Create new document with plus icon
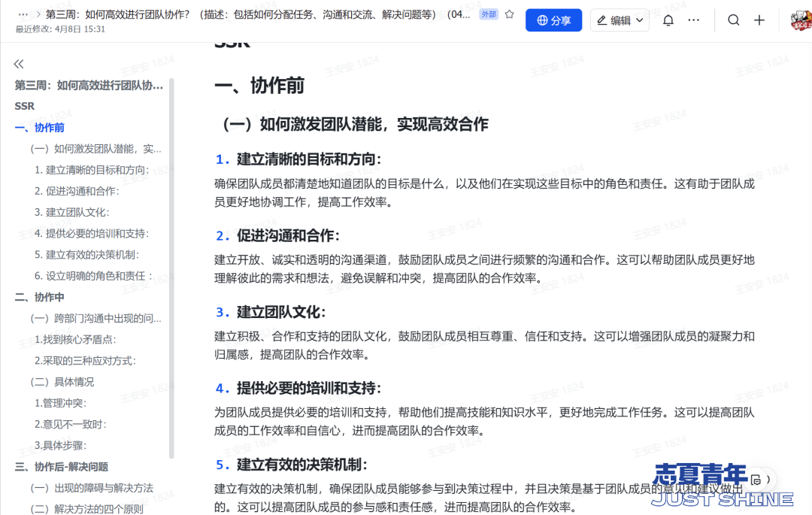Viewport: 812px width, 515px height. [759, 20]
